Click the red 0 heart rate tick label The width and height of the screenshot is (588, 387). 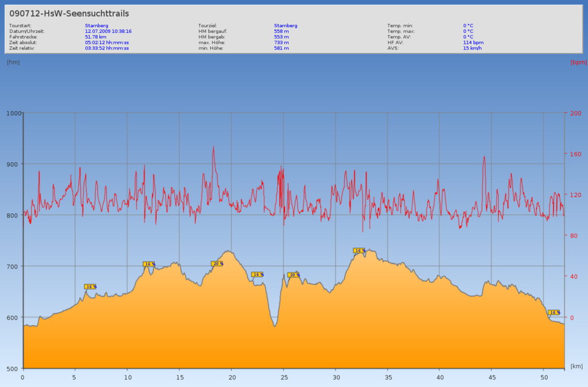572,318
